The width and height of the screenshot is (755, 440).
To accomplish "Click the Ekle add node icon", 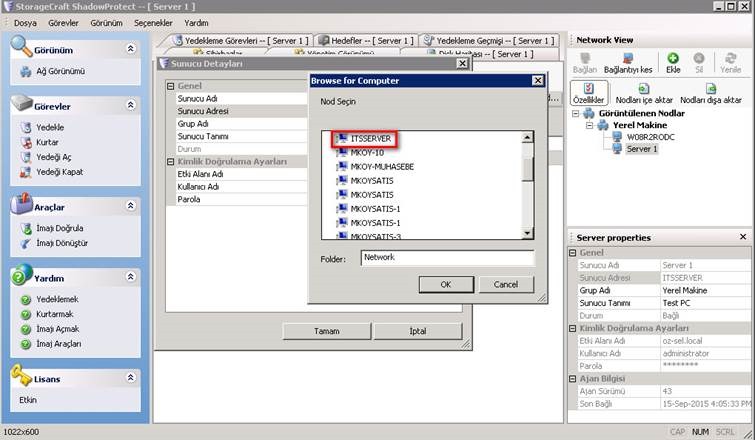I will [x=673, y=63].
